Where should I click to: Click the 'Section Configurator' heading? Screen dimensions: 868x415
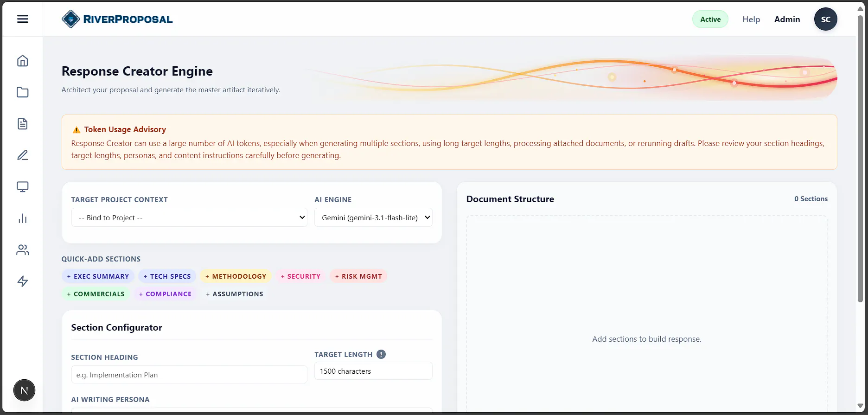tap(117, 327)
